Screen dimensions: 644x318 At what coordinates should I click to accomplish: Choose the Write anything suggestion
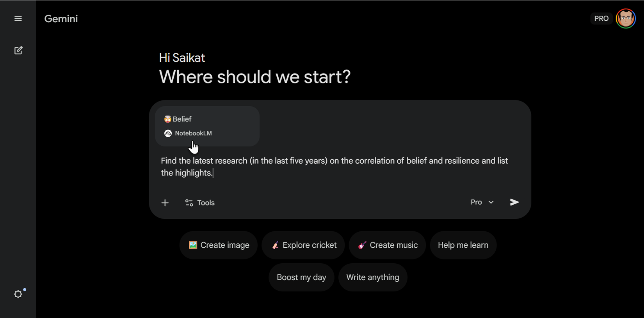(x=373, y=277)
